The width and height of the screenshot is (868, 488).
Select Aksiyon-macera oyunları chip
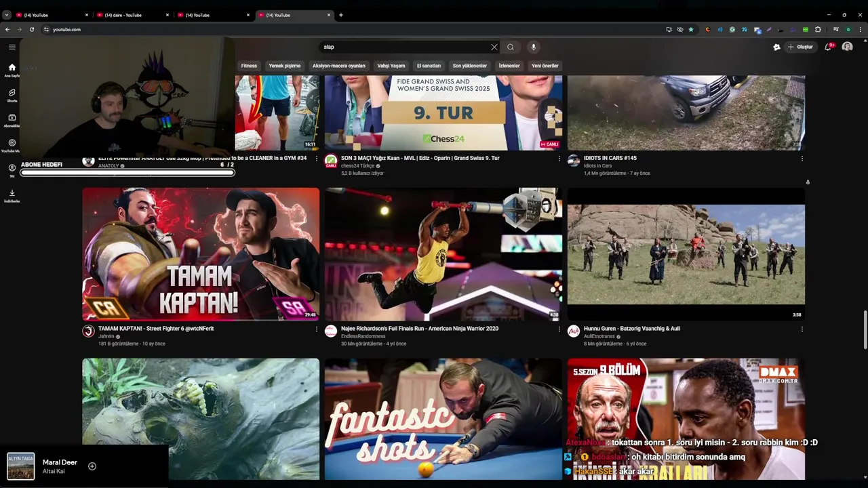pyautogui.click(x=339, y=66)
